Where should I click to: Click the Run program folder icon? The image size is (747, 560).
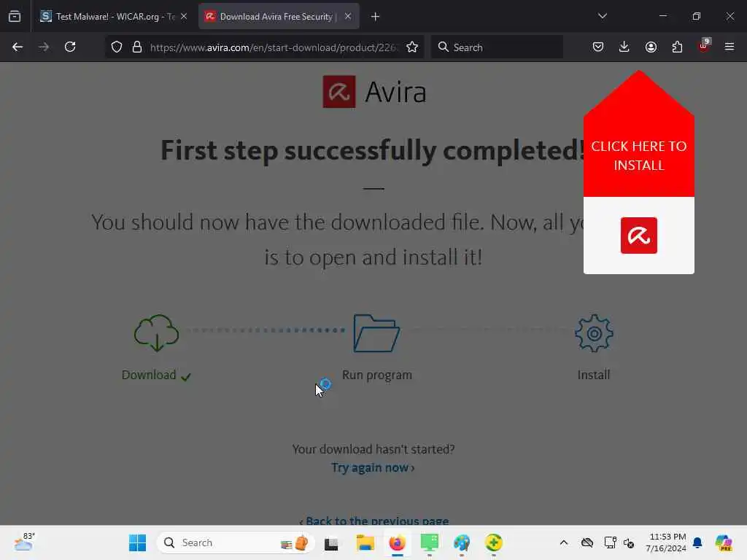point(376,332)
